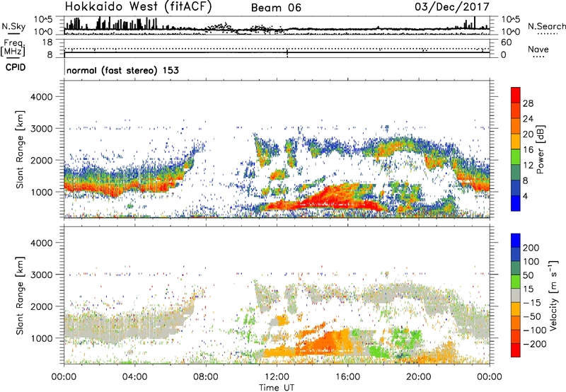Click the gray -15 to 15 Velocity colorbar segment
566x392 pixels.
[516, 295]
